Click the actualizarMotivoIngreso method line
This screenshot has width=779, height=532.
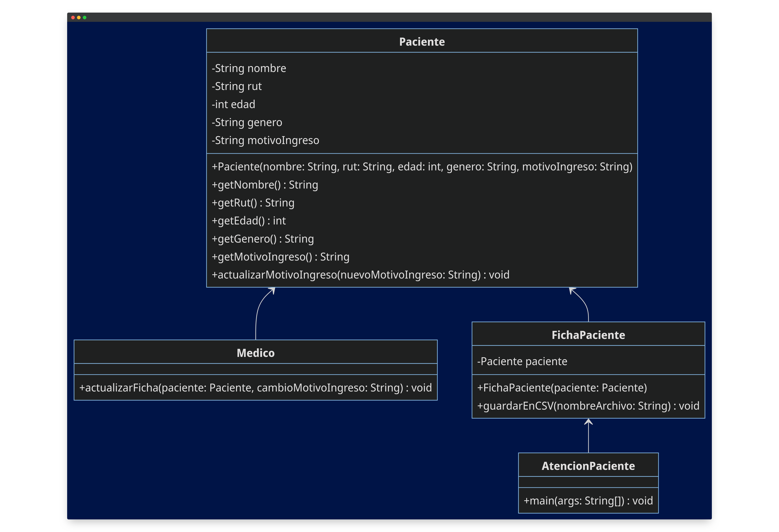361,275
